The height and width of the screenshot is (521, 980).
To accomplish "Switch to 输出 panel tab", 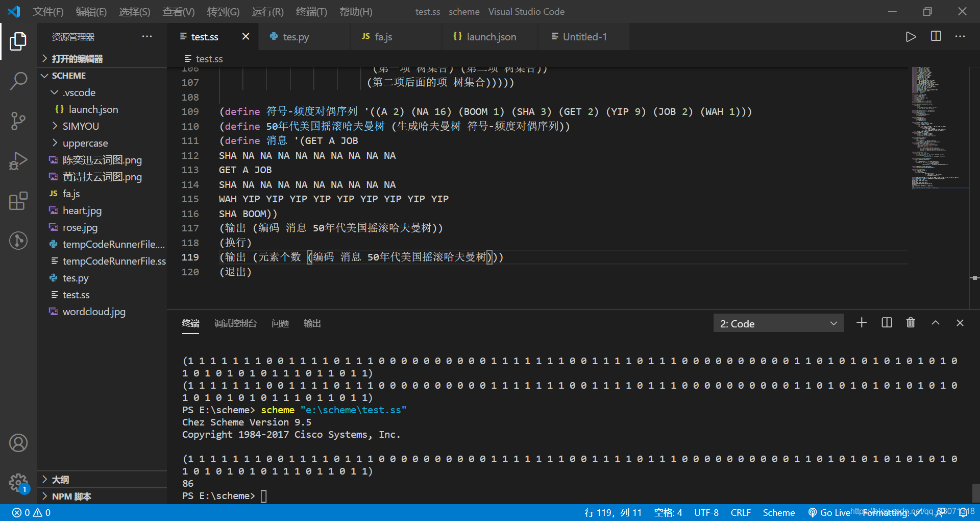I will click(312, 323).
